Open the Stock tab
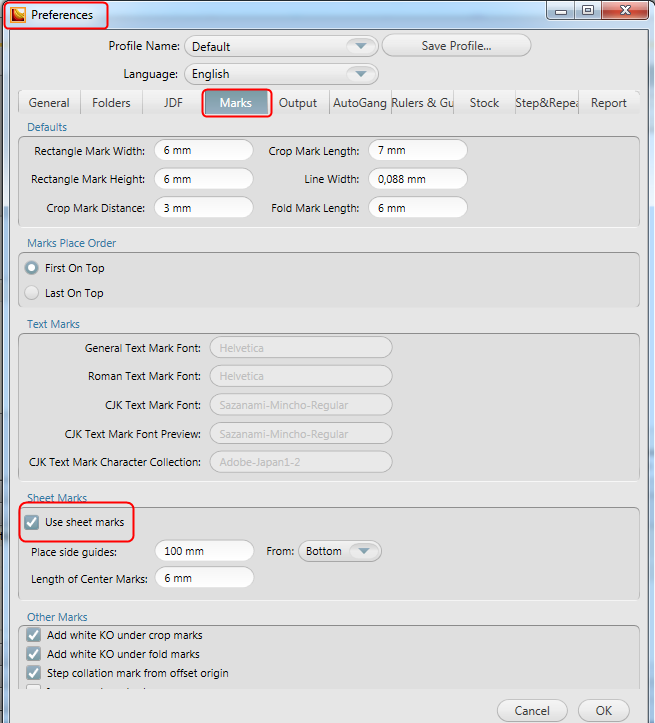The height and width of the screenshot is (723, 655). click(484, 102)
